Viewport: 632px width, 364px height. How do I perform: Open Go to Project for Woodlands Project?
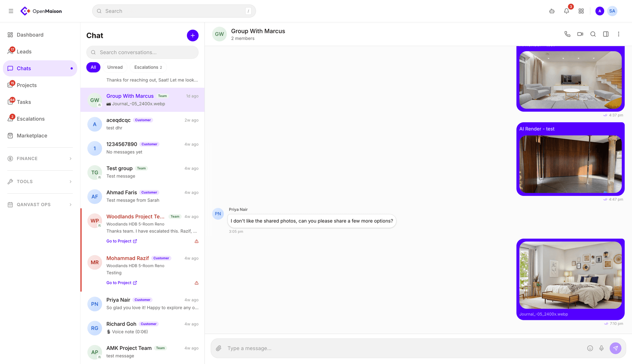(121, 241)
